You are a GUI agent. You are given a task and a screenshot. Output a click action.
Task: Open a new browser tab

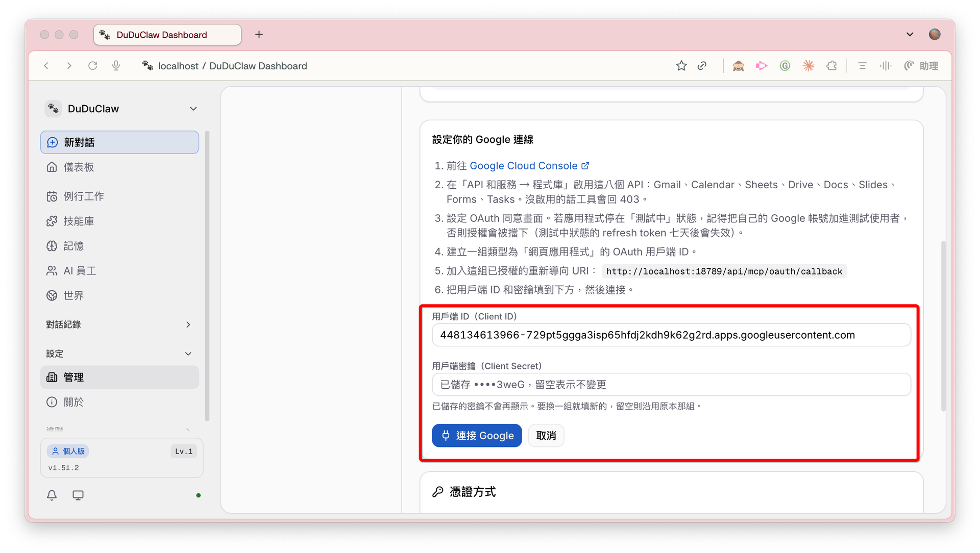click(259, 34)
